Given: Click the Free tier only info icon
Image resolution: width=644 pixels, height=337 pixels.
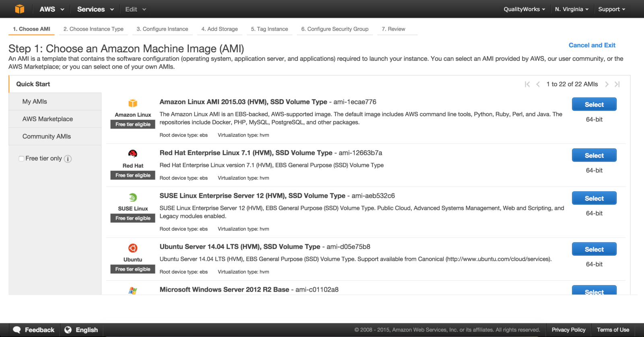Looking at the screenshot, I should 68,159.
